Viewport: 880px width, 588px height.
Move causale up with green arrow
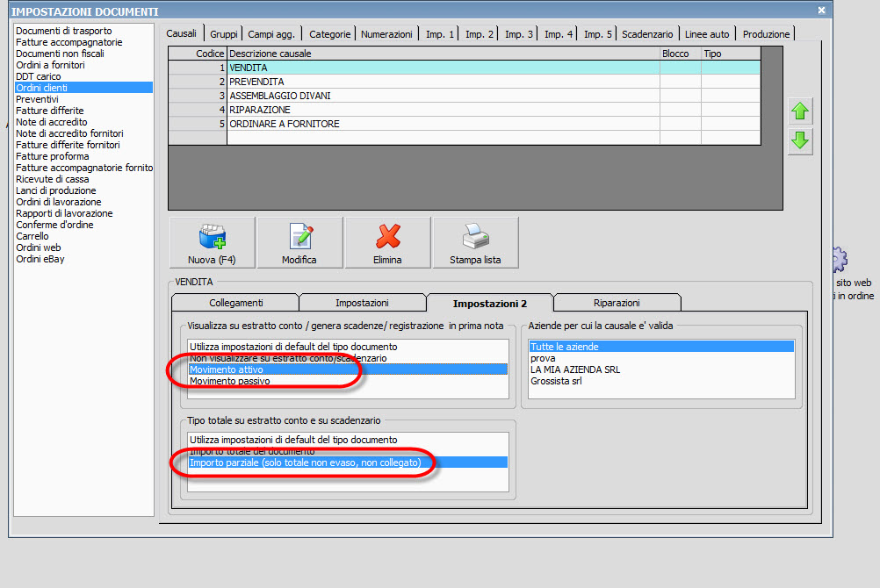click(x=800, y=111)
